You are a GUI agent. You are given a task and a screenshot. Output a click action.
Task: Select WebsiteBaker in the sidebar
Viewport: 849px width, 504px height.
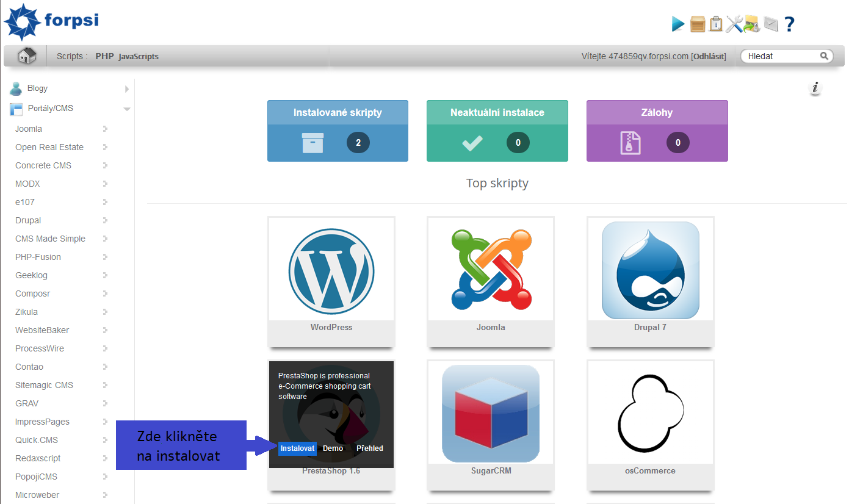(x=42, y=330)
